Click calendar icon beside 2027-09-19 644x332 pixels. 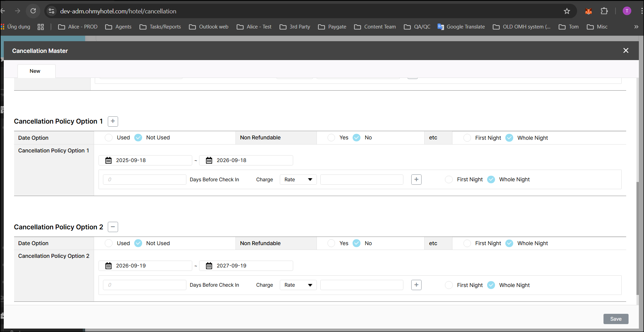(209, 266)
